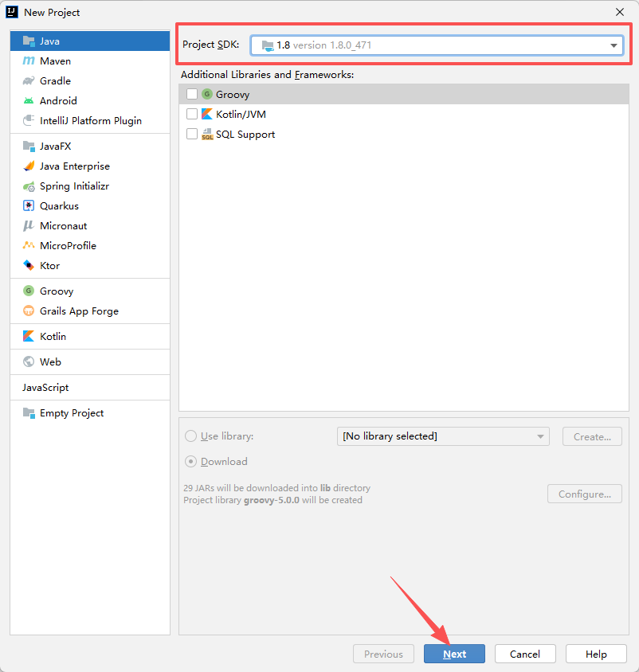The width and height of the screenshot is (639, 672).
Task: Enable the Kotlin/JVM checkbox
Action: [192, 114]
